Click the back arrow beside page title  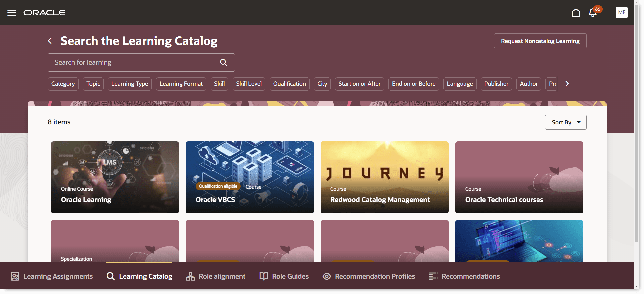50,41
